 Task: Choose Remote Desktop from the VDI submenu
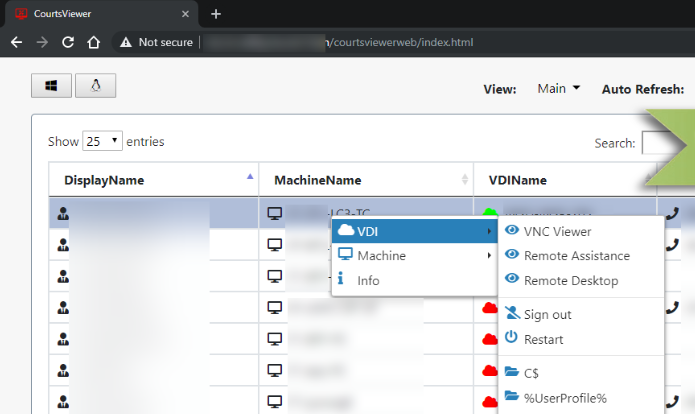click(570, 281)
